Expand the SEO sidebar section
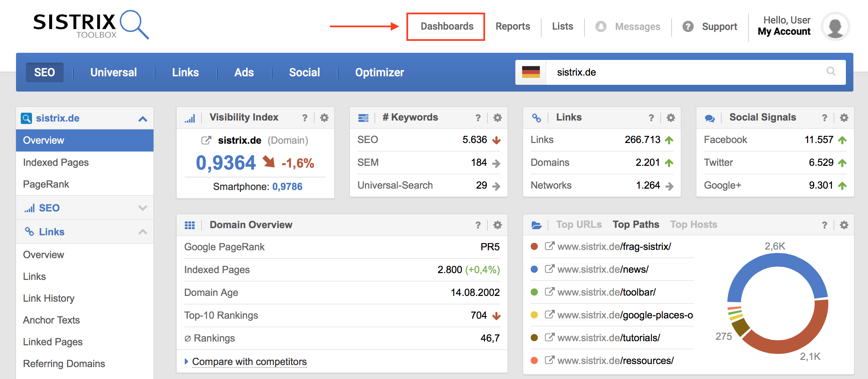Screen dimensions: 868x379 pyautogui.click(x=143, y=208)
